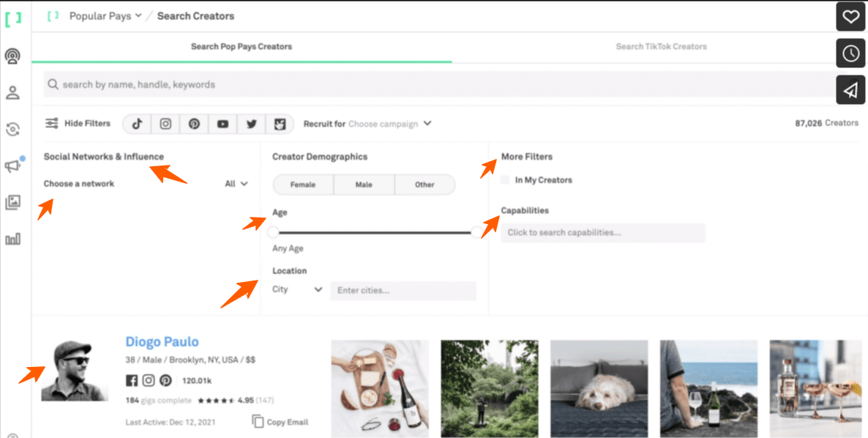The height and width of the screenshot is (438, 868).
Task: Open the broadcast podcast sidebar icon
Action: pos(12,56)
